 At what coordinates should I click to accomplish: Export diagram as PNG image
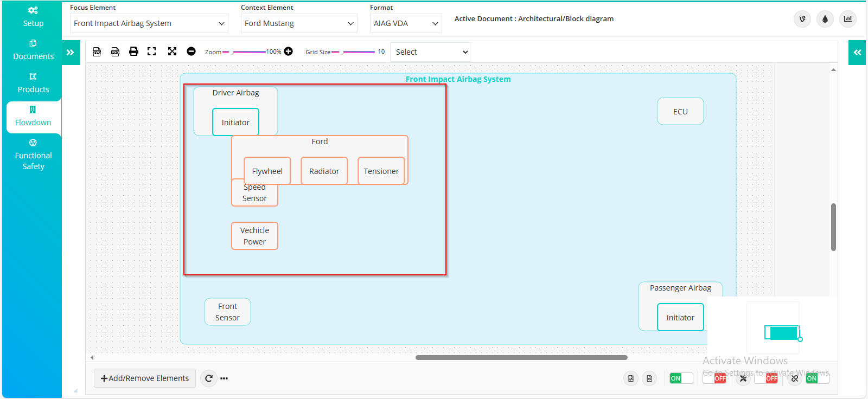pyautogui.click(x=115, y=52)
